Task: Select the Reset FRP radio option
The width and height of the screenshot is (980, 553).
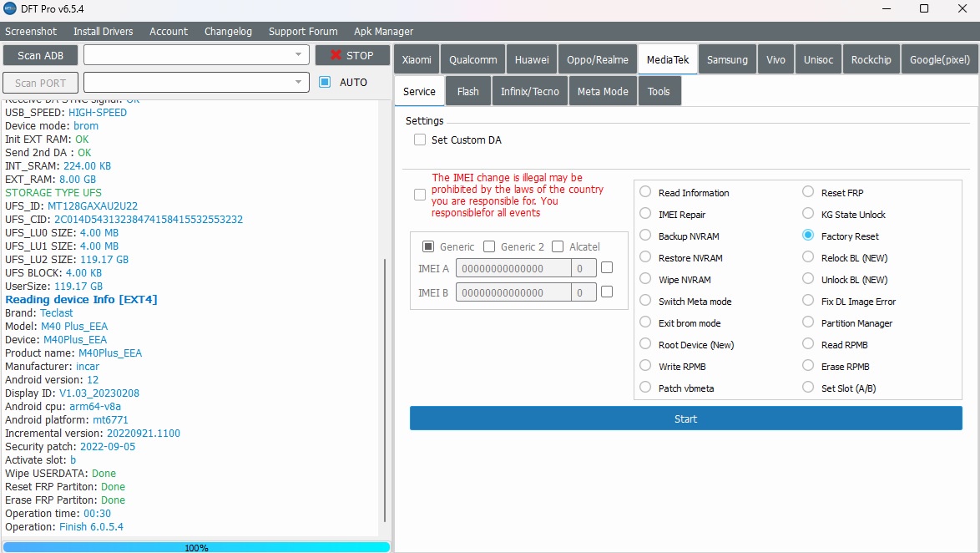Action: pos(808,192)
